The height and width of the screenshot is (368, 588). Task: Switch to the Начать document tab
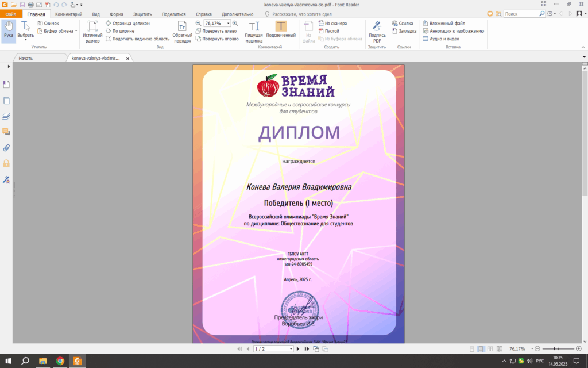pos(40,58)
